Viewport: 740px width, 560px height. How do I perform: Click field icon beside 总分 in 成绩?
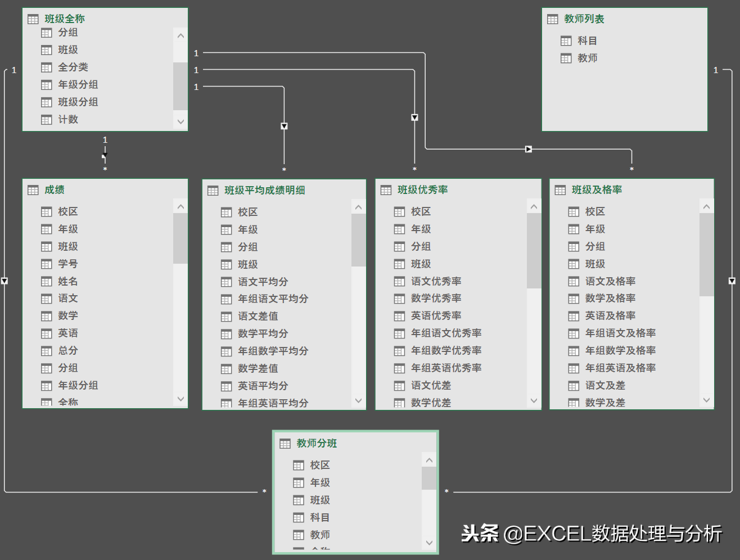[47, 351]
